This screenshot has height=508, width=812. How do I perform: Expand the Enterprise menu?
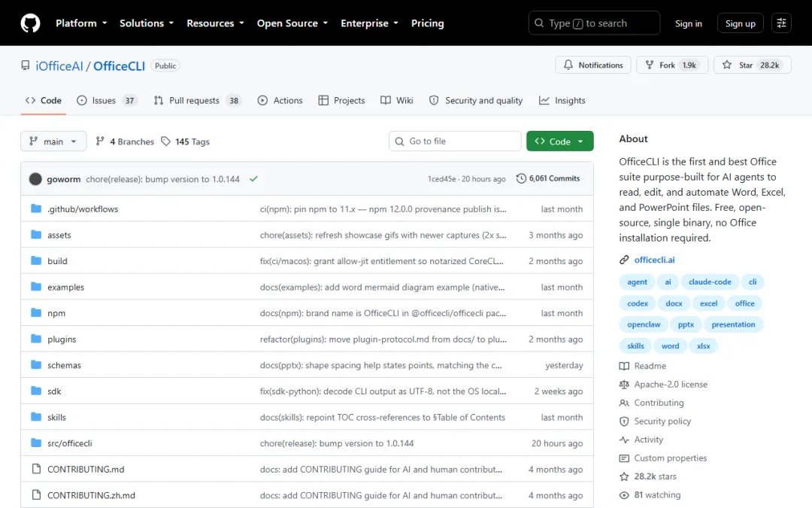coord(369,23)
